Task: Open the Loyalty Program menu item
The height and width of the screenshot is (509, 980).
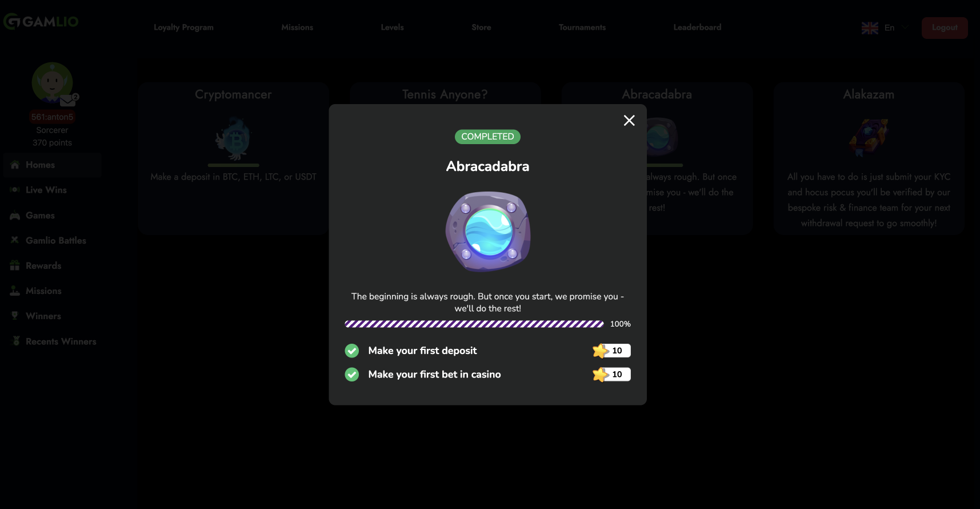Action: [x=183, y=27]
